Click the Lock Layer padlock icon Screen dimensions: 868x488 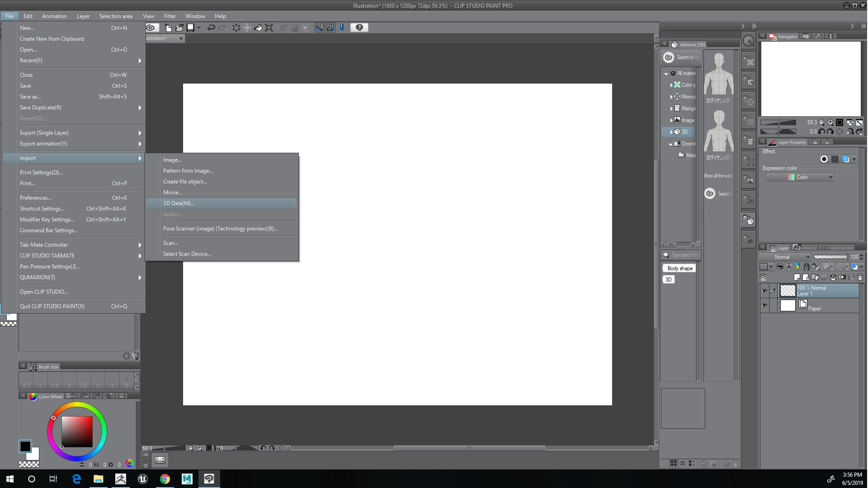[x=806, y=267]
